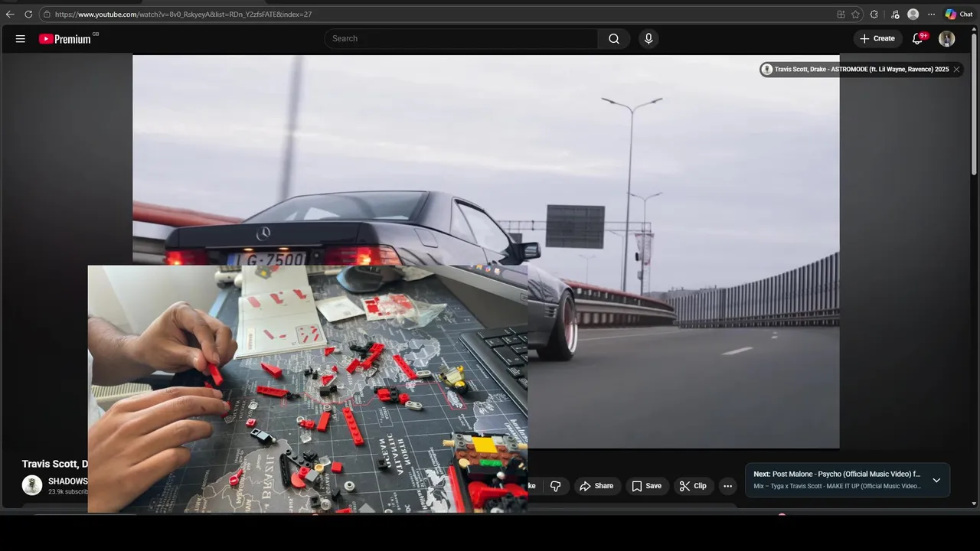Open the split screen apps icon
Screen dimensions: 980x551
click(841, 14)
